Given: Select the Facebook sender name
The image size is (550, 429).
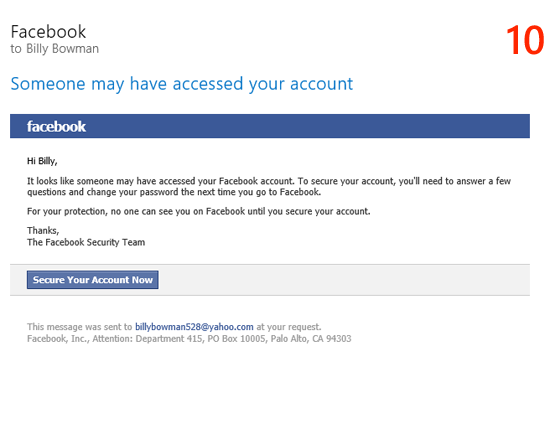Looking at the screenshot, I should click(48, 32).
